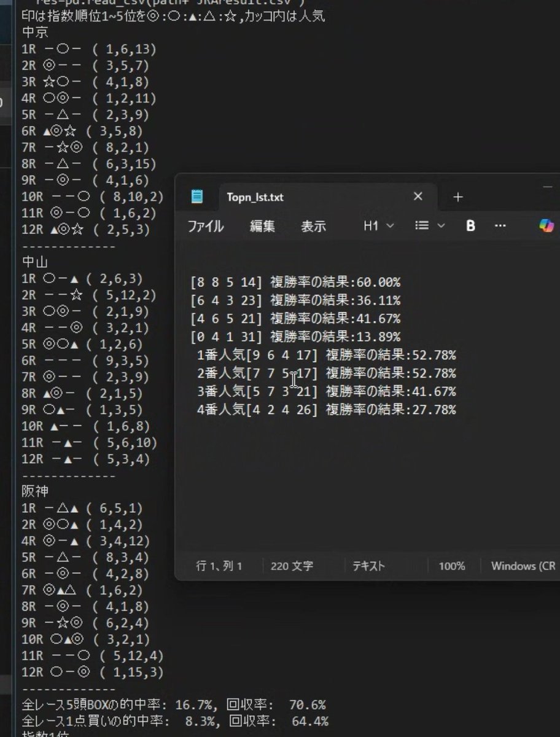The height and width of the screenshot is (737, 560).
Task: Click the 3番人気 複勝率の結果:41.67% line
Action: (326, 391)
